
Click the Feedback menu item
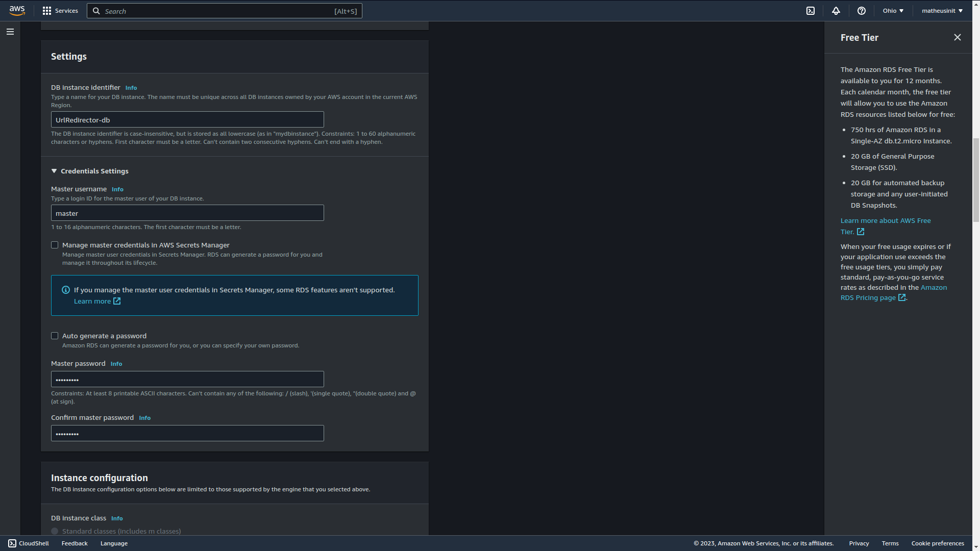pos(75,543)
